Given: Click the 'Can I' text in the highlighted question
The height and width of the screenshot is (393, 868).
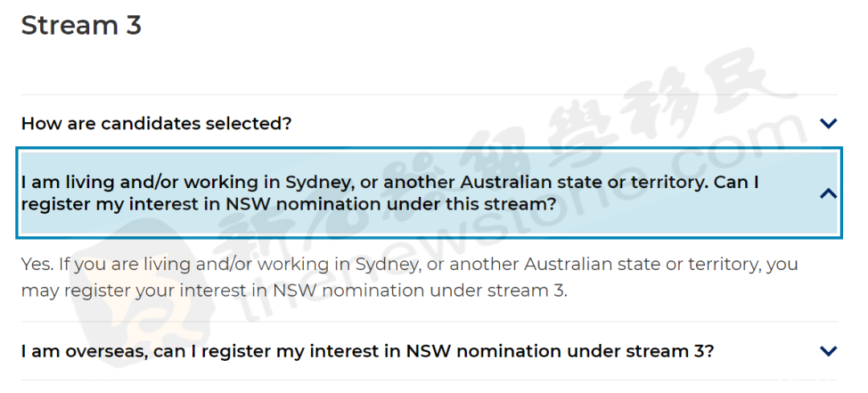Looking at the screenshot, I should pyautogui.click(x=736, y=182).
